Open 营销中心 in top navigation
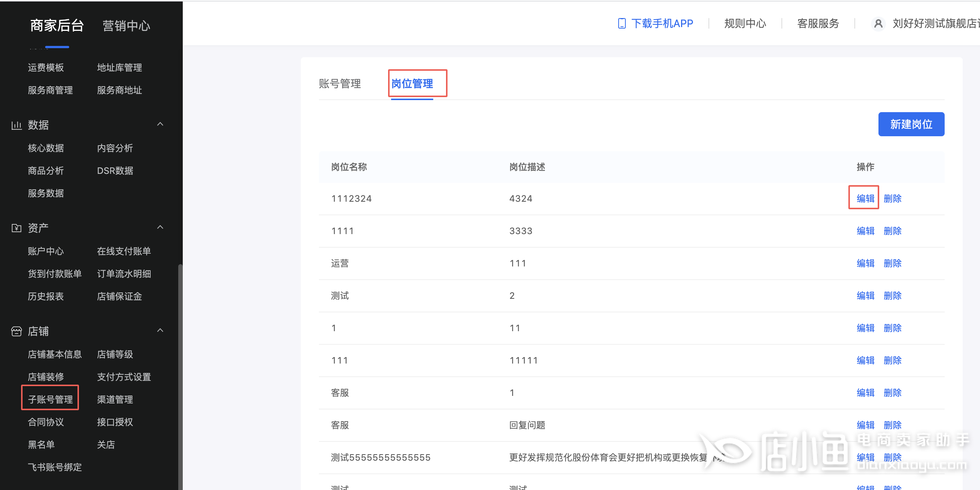This screenshot has height=490, width=980. [x=126, y=26]
